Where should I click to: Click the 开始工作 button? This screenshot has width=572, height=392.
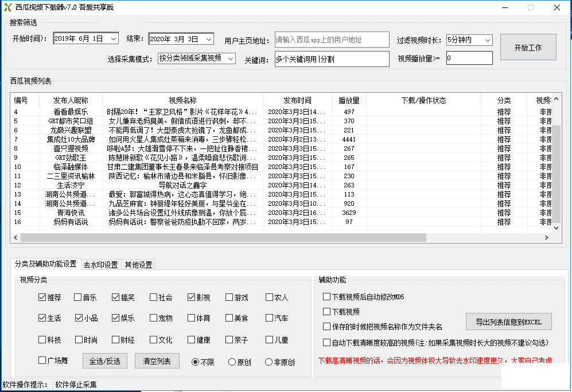(x=528, y=48)
